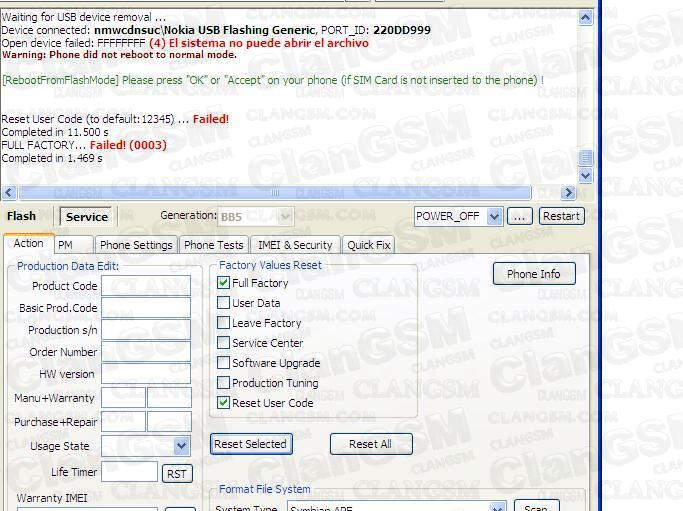Screen dimensions: 683x511
Task: Click the RebootFromFlashMode log message
Action: click(x=273, y=80)
